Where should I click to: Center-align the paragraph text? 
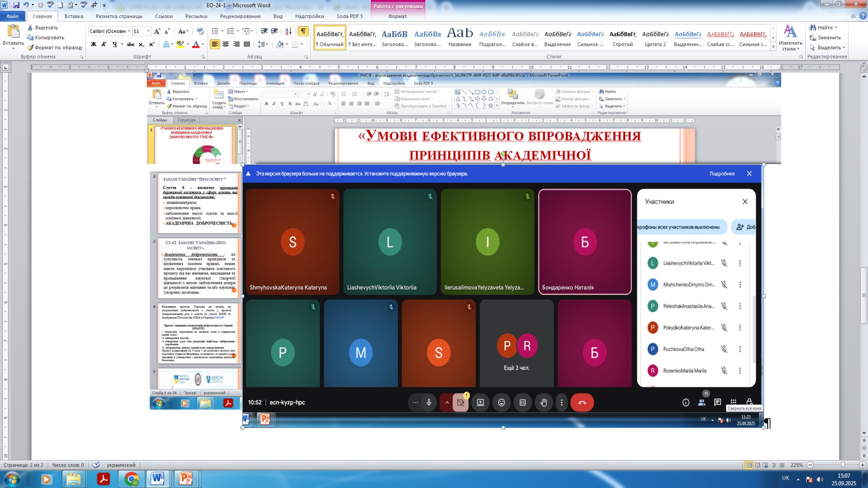point(225,44)
